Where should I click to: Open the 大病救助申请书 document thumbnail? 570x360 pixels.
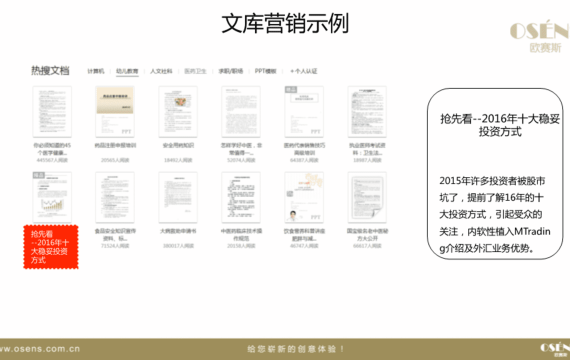[x=178, y=197]
